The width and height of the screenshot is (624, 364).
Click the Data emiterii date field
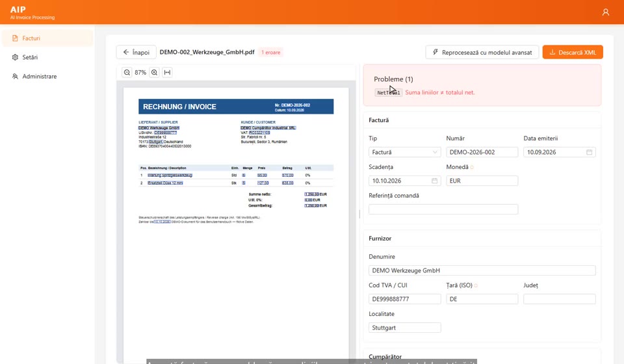point(560,152)
